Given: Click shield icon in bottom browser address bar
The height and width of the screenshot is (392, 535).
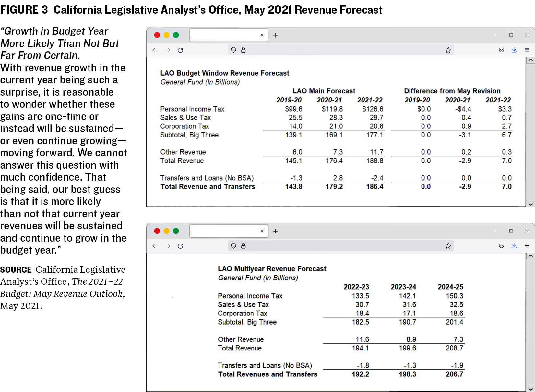Looking at the screenshot, I should click(x=233, y=246).
